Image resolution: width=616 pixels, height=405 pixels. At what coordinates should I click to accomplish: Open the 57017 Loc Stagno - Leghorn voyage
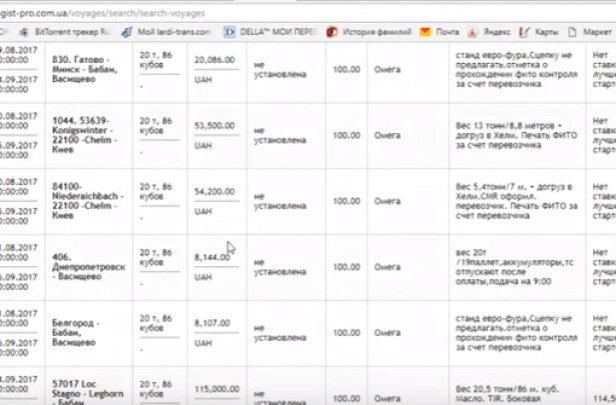(x=87, y=389)
